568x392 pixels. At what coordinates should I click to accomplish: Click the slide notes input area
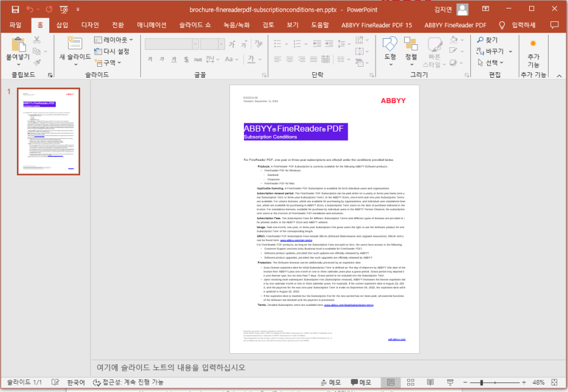(x=328, y=367)
